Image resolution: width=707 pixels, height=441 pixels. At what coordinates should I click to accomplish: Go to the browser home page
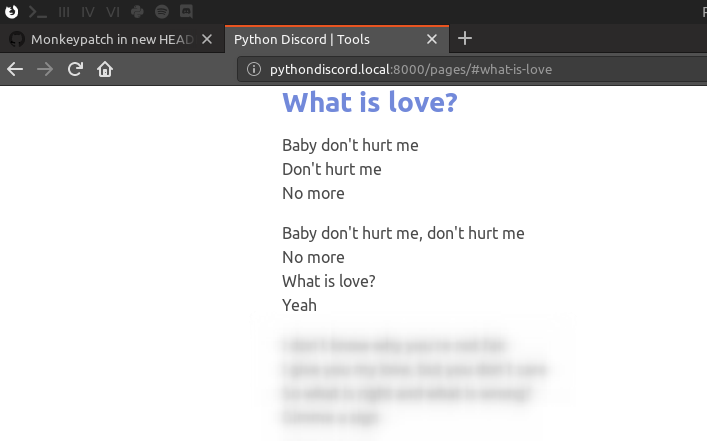pyautogui.click(x=105, y=69)
